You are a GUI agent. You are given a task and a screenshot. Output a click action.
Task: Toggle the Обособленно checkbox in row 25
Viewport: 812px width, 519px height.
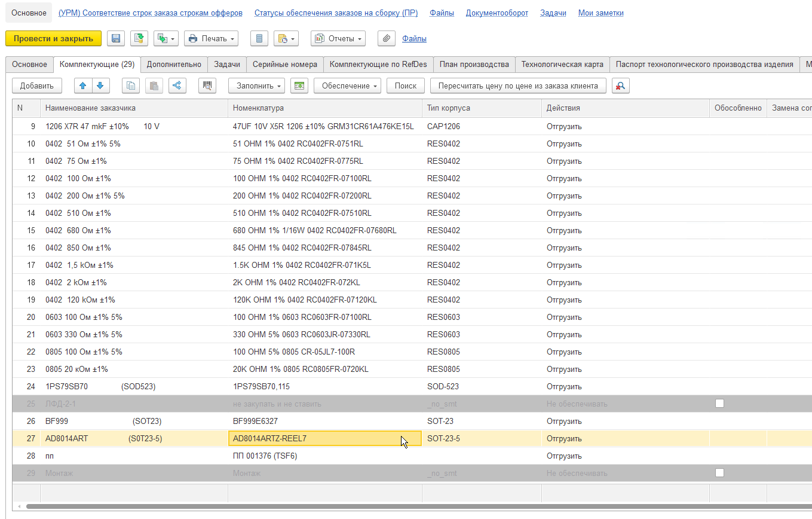pos(719,404)
